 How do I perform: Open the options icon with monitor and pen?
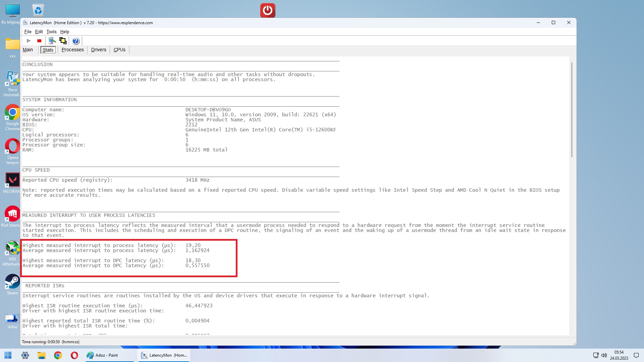point(52,41)
